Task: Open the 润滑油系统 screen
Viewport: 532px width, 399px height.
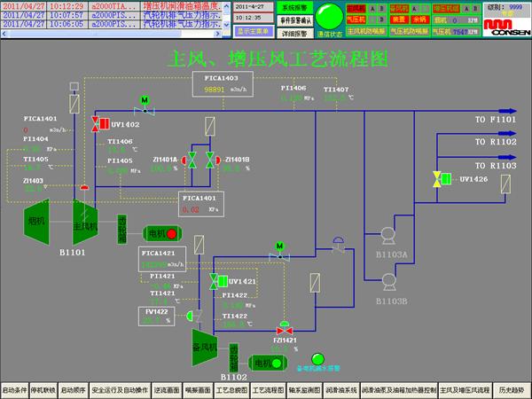Action: [341, 390]
